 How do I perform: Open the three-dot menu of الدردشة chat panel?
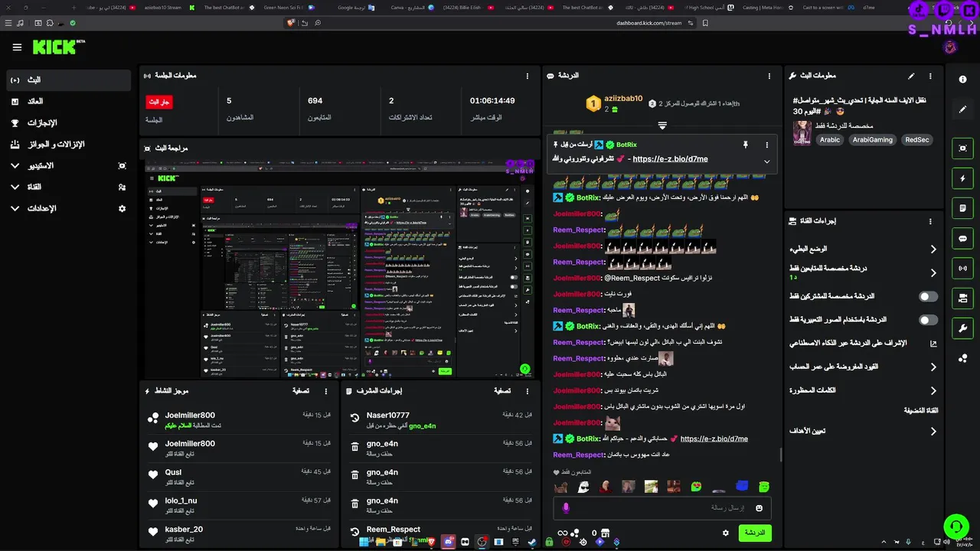[769, 76]
